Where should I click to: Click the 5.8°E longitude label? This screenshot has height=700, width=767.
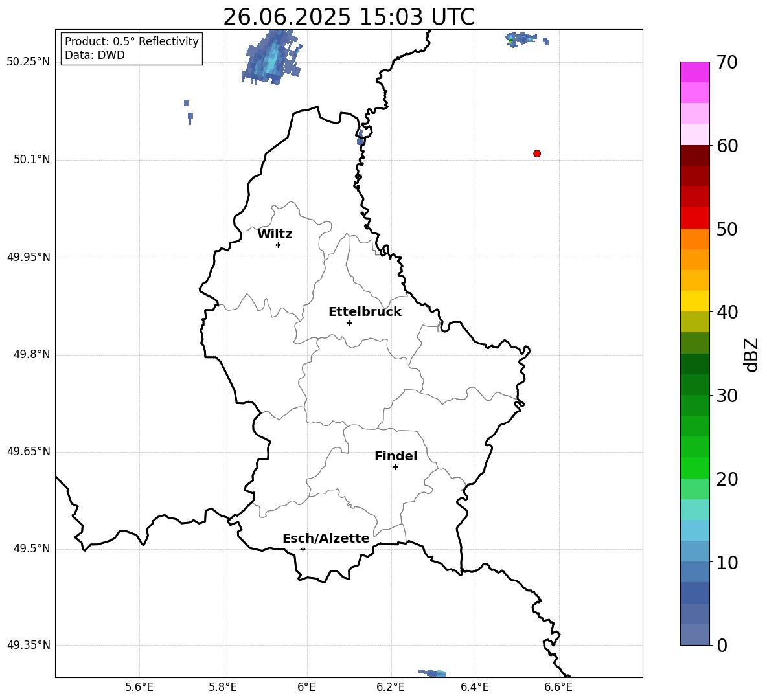tap(223, 687)
